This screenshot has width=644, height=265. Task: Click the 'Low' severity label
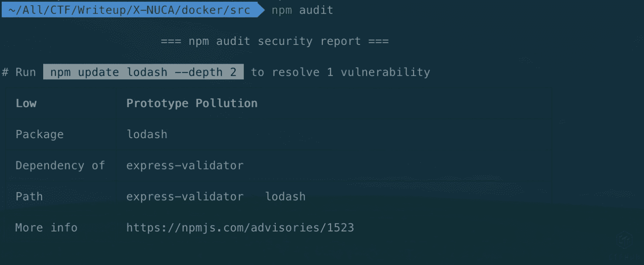[x=26, y=103]
